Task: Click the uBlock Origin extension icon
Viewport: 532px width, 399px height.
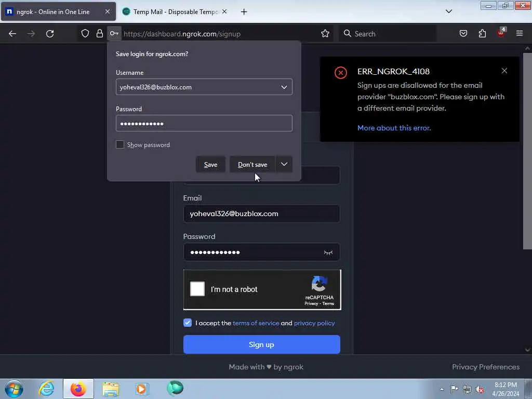Action: pyautogui.click(x=501, y=33)
